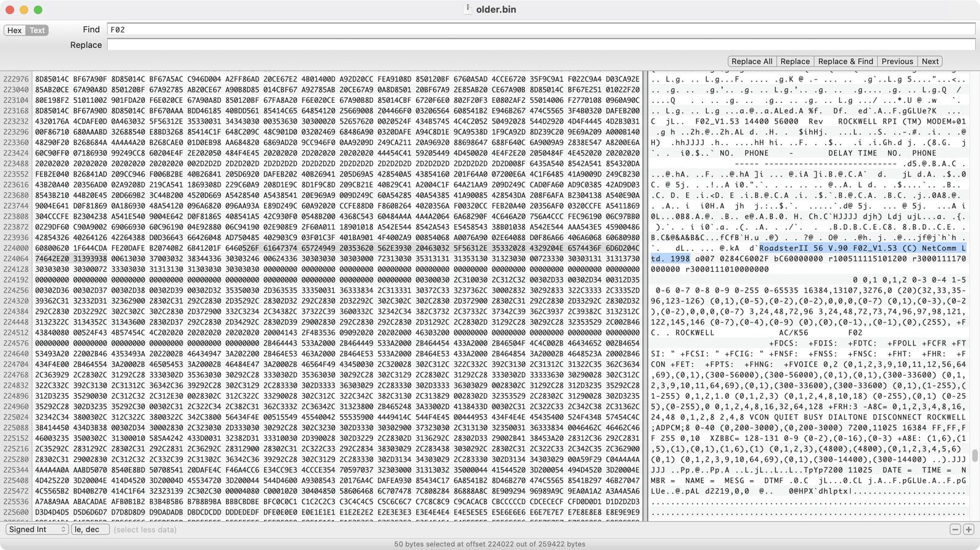The width and height of the screenshot is (980, 550).
Task: Add inspector row with the plus button
Action: tap(968, 529)
